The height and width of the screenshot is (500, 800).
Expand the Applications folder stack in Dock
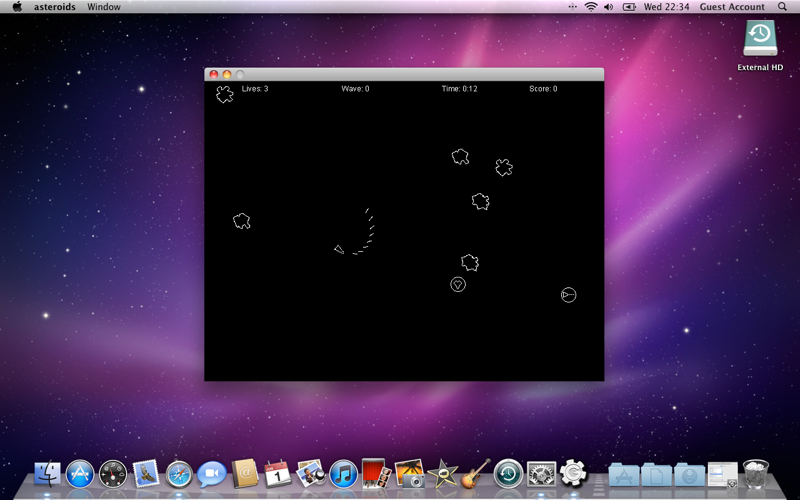tap(623, 475)
